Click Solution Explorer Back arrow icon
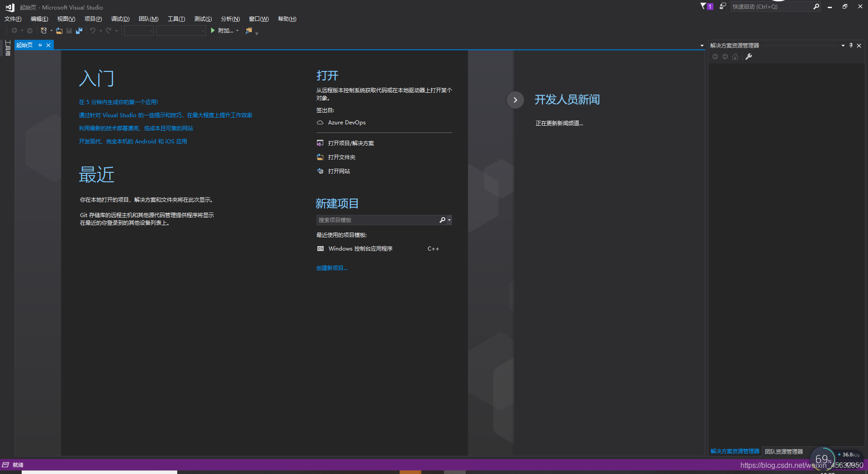 click(715, 57)
